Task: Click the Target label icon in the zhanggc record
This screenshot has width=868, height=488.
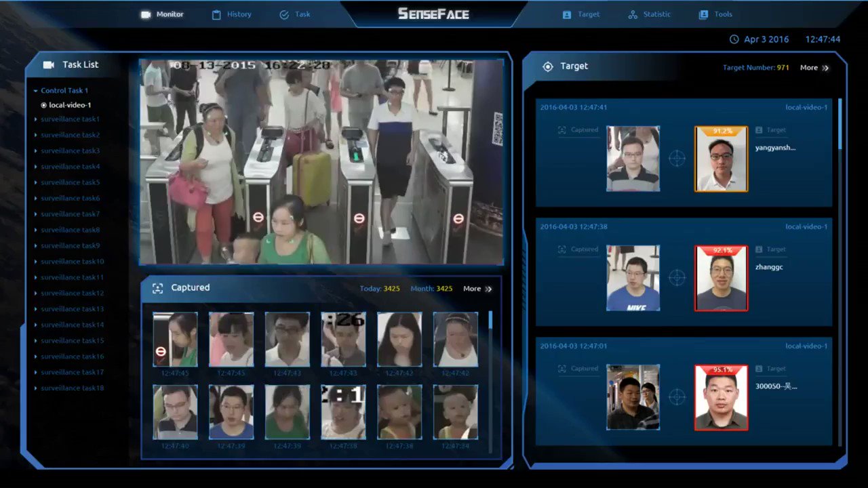Action: [759, 249]
